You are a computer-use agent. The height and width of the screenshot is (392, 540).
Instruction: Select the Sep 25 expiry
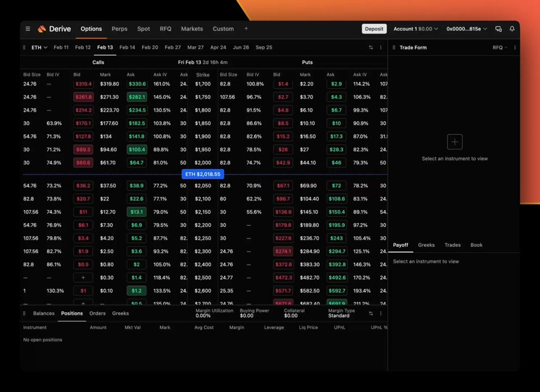264,47
